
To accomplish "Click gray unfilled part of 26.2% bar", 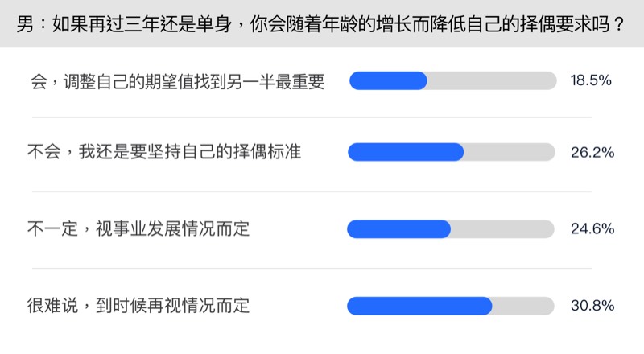I will 509,152.
